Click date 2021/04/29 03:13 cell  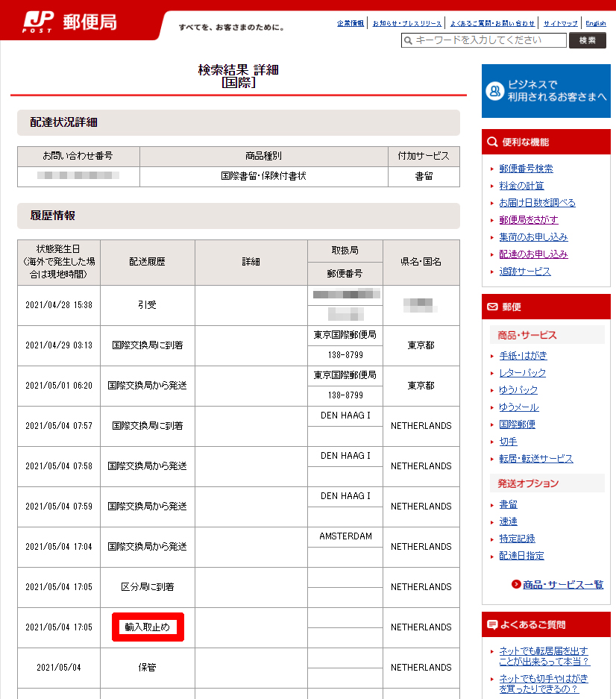[x=59, y=345]
